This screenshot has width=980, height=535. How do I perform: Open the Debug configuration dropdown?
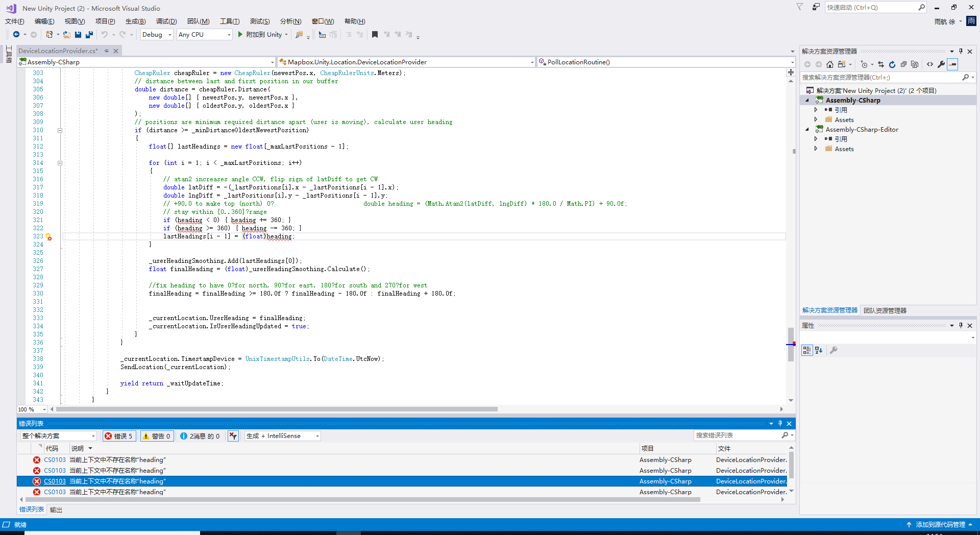157,35
